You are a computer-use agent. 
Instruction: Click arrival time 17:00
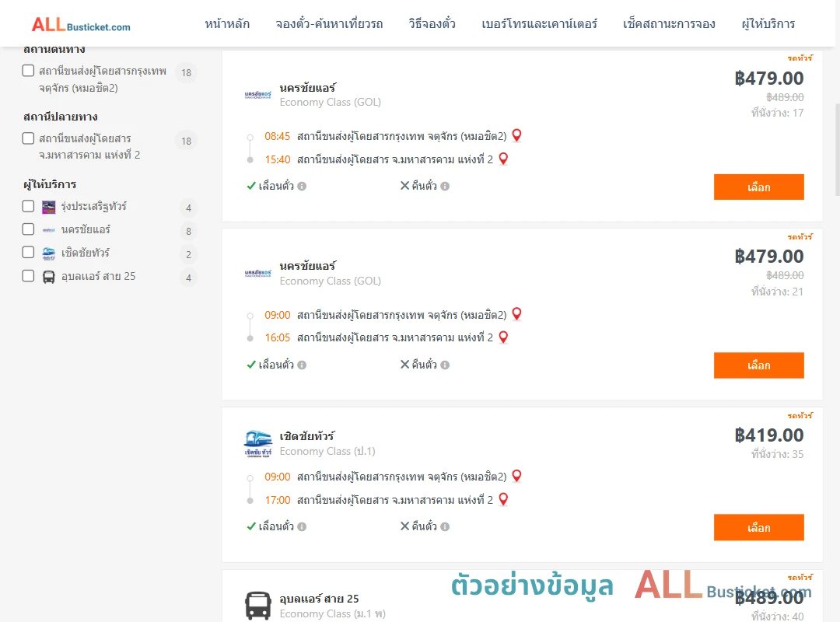point(277,500)
